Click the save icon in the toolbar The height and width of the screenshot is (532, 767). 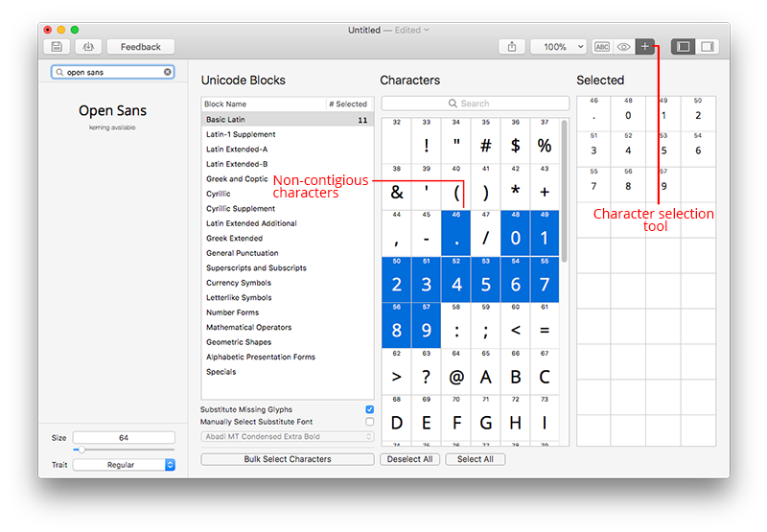click(57, 47)
